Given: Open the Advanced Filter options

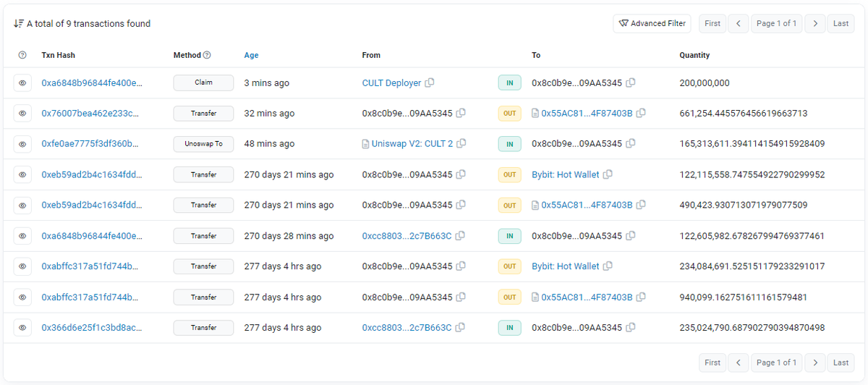Looking at the screenshot, I should 652,23.
